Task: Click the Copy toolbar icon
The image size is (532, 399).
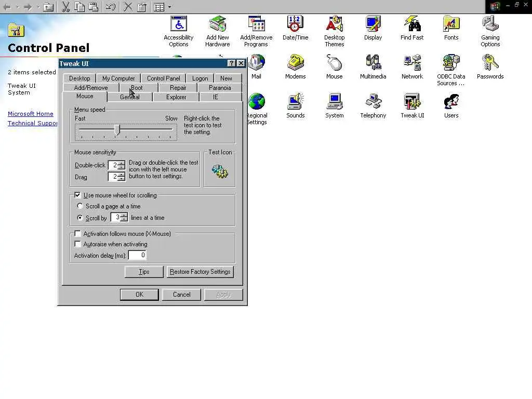Action: pos(79,7)
